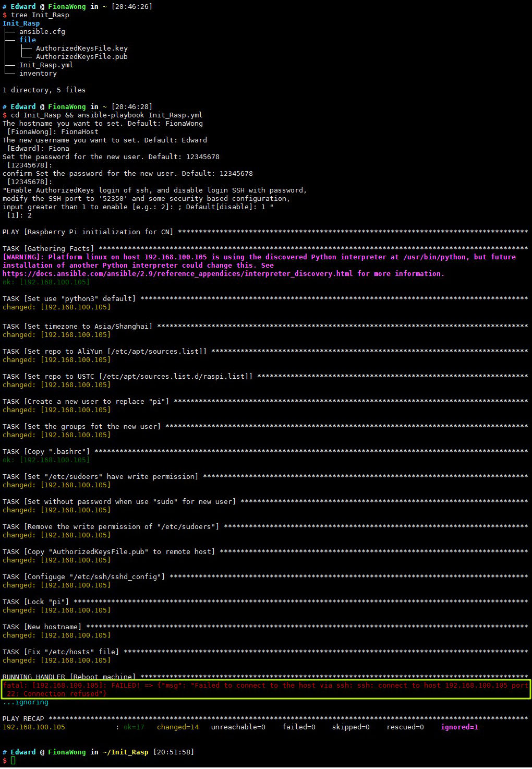The width and height of the screenshot is (532, 769).
Task: Click the 'unreachable=0' recap value
Action: click(238, 727)
